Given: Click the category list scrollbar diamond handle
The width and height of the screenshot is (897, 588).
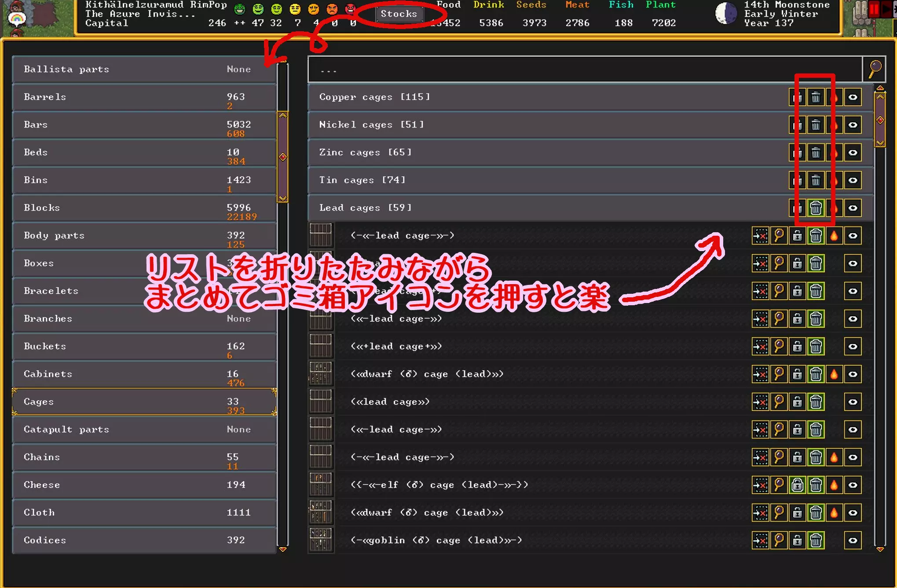Looking at the screenshot, I should [283, 157].
